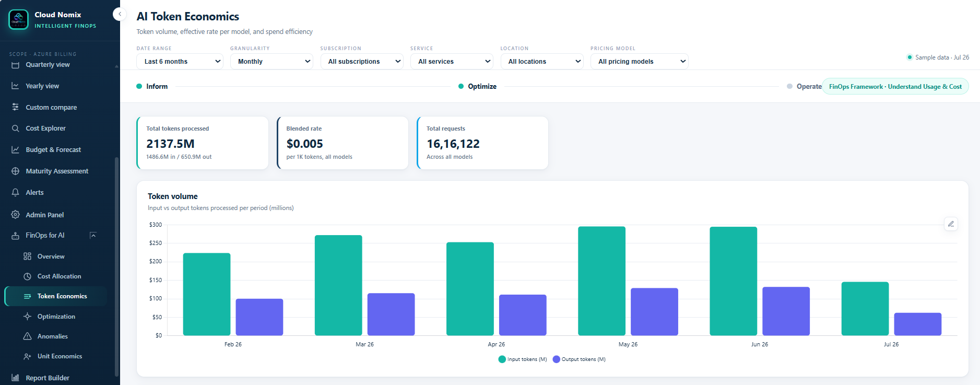Click the Overview grid icon
Screen dimensions: 980x385
pos(27,256)
